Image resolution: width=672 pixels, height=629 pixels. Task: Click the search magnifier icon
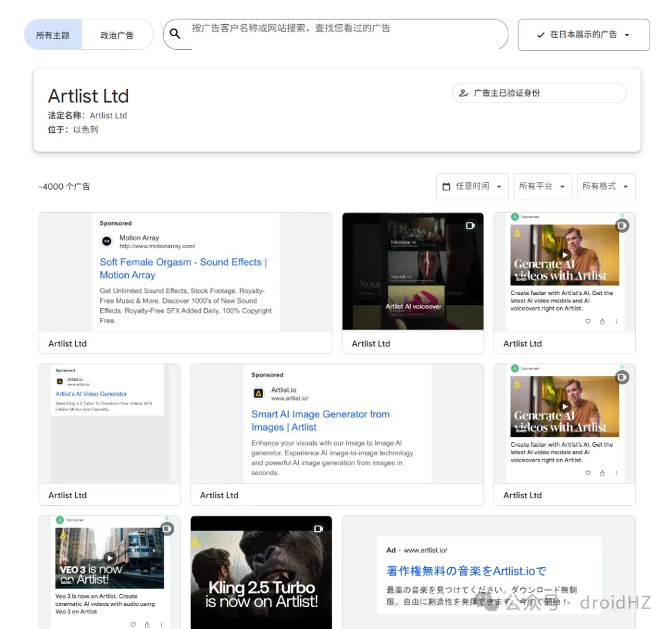click(x=175, y=34)
